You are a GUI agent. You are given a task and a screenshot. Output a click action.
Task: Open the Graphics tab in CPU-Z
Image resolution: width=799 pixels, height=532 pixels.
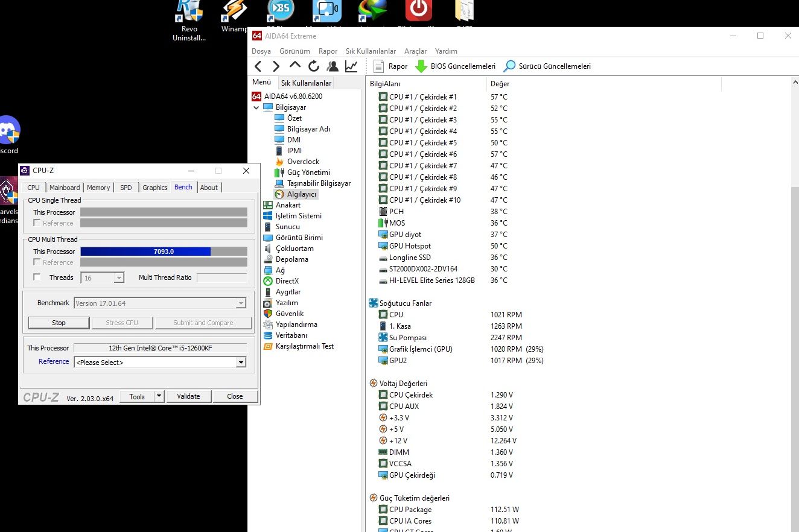tap(155, 188)
